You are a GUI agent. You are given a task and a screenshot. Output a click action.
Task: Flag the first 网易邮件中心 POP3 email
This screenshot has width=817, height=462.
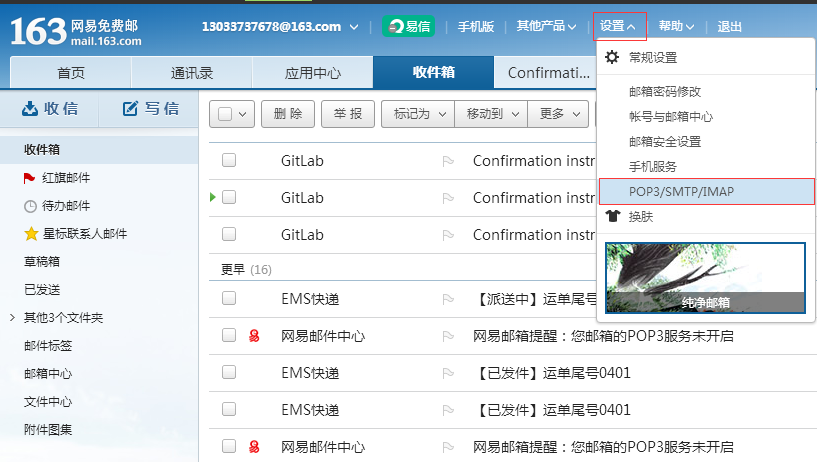point(448,336)
